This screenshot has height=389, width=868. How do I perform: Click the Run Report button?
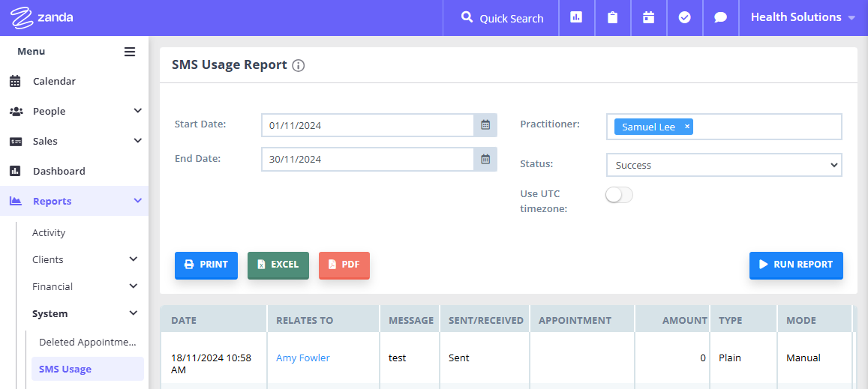(795, 265)
